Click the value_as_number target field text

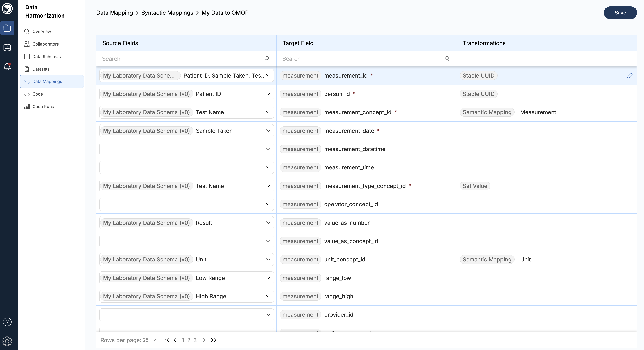pyautogui.click(x=347, y=223)
